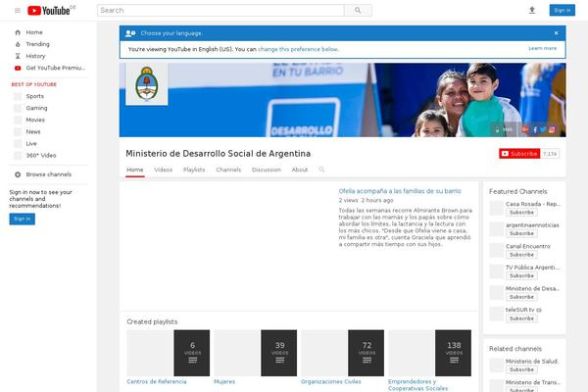Click Centros de Referencia playlist title

157,381
